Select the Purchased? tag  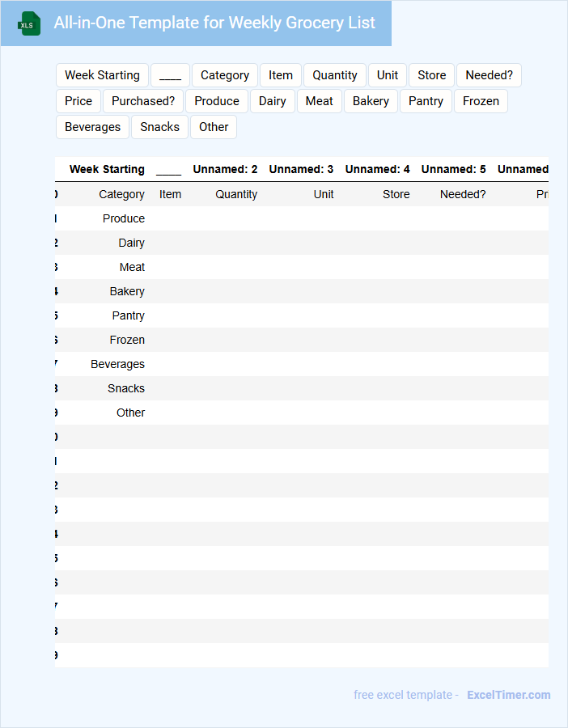tap(143, 101)
